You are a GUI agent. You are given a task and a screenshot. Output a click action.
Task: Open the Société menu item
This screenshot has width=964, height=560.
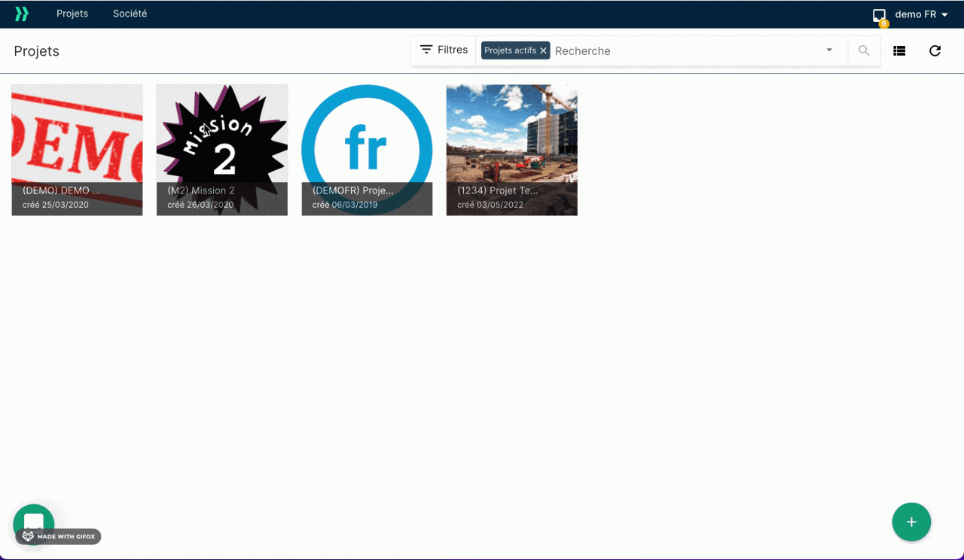tap(130, 14)
